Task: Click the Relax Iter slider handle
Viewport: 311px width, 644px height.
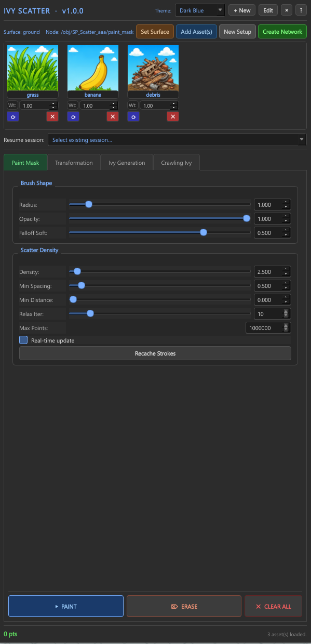Action: coord(90,313)
